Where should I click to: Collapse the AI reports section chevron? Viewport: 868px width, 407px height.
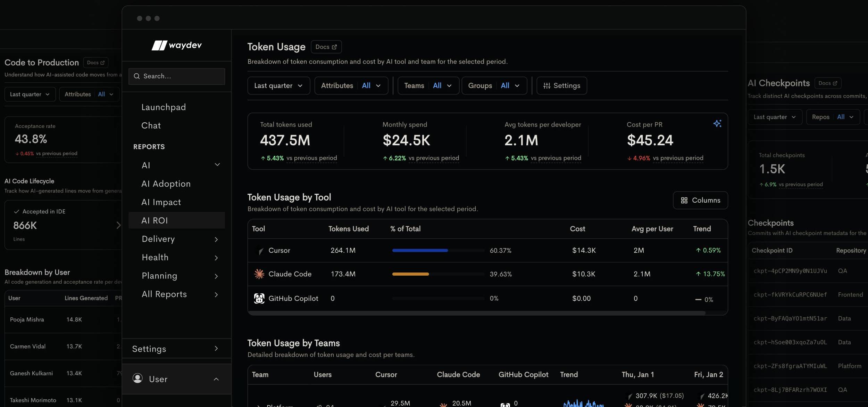coord(217,165)
